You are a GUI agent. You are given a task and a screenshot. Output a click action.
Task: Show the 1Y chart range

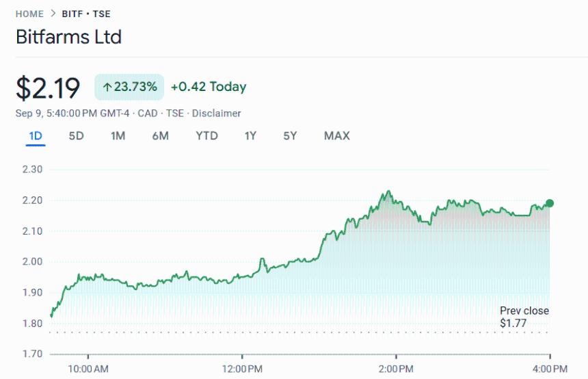[x=250, y=135]
